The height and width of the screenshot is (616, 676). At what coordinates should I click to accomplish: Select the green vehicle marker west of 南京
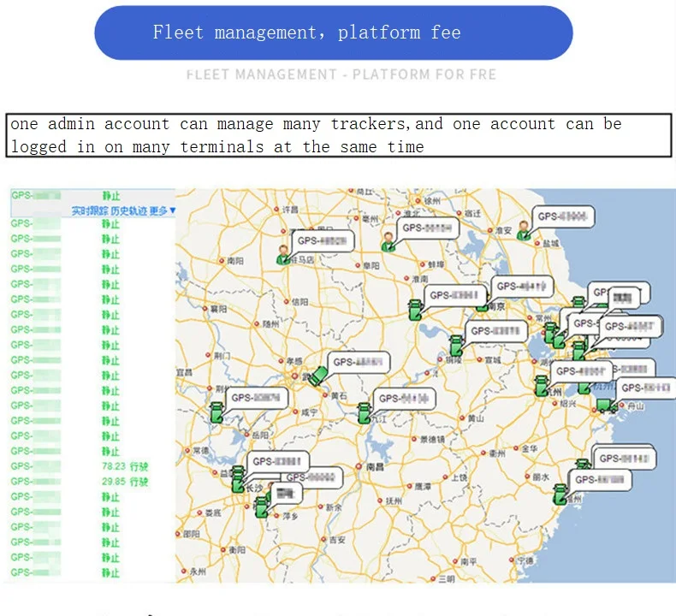[415, 309]
